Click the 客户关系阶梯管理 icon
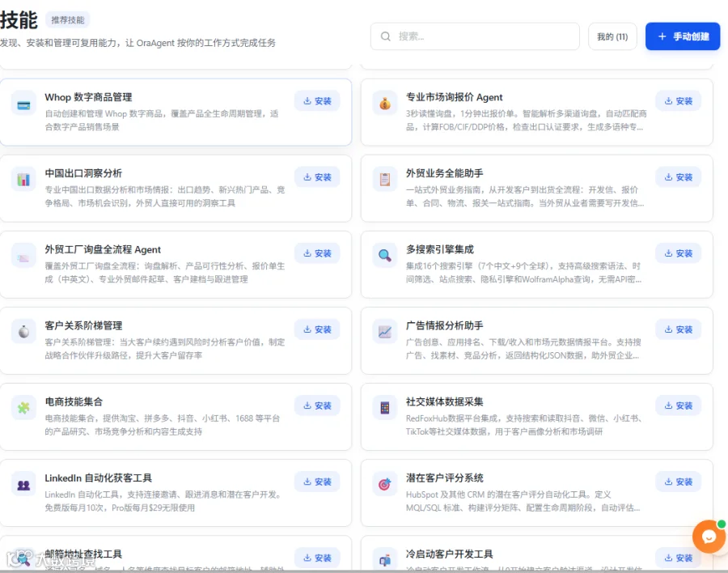Image resolution: width=728 pixels, height=573 pixels. click(x=23, y=332)
